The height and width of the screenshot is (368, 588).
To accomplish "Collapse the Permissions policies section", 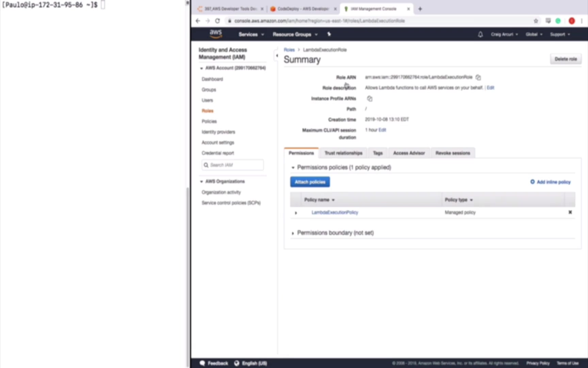I will tap(293, 168).
